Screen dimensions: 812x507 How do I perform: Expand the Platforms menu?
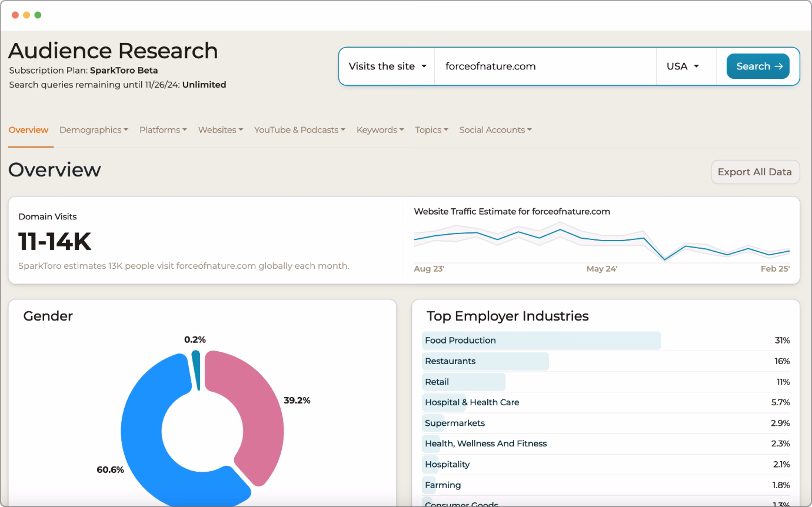[x=163, y=130]
